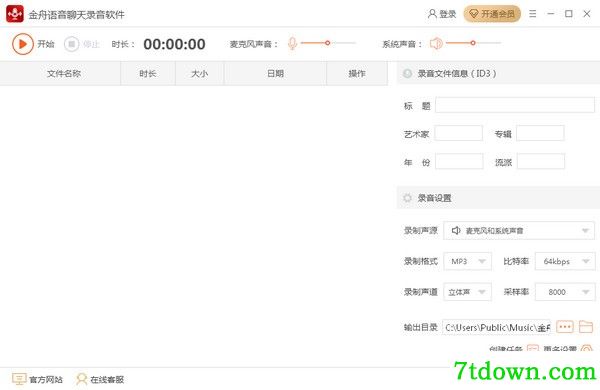Minimize the recorder window
Screen dimensions: 600x390
click(x=551, y=14)
